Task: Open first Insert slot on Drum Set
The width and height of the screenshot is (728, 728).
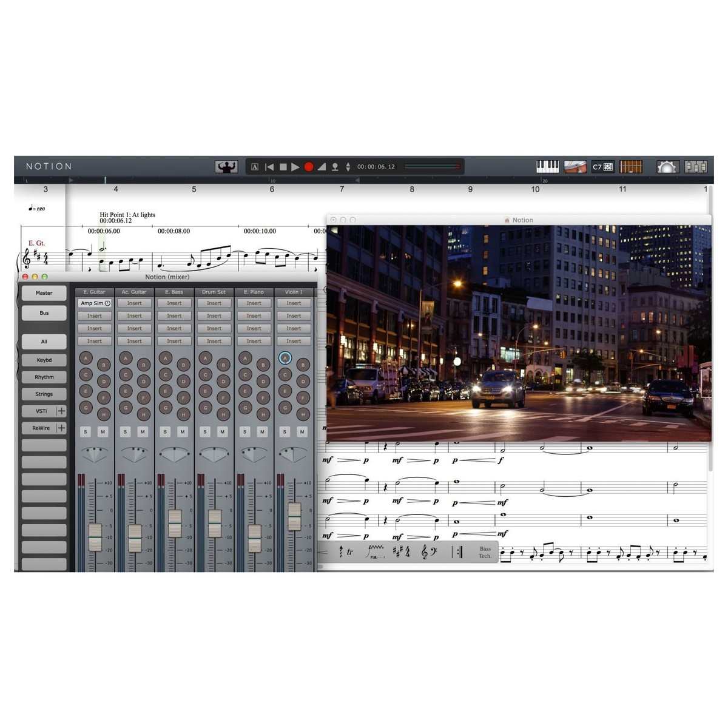Action: pos(214,303)
